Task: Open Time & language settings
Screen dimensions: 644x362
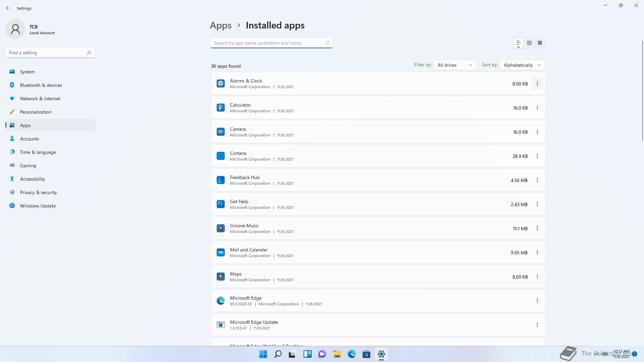Action: (50, 152)
